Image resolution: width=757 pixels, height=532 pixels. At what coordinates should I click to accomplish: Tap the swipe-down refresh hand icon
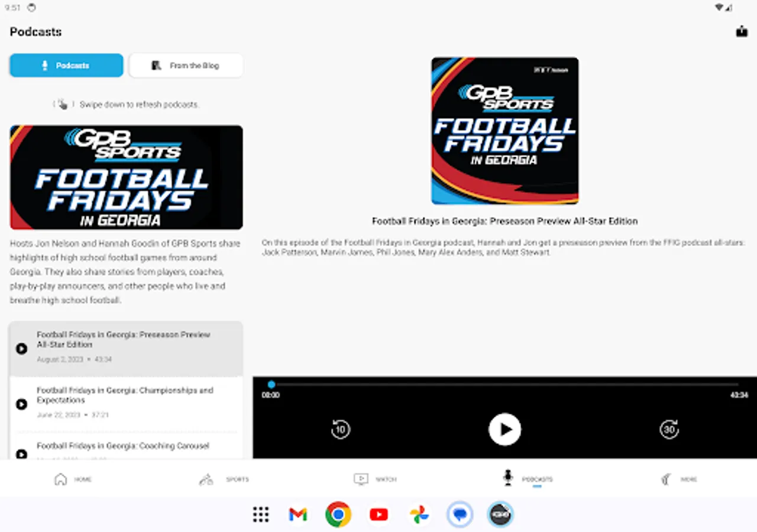point(62,104)
